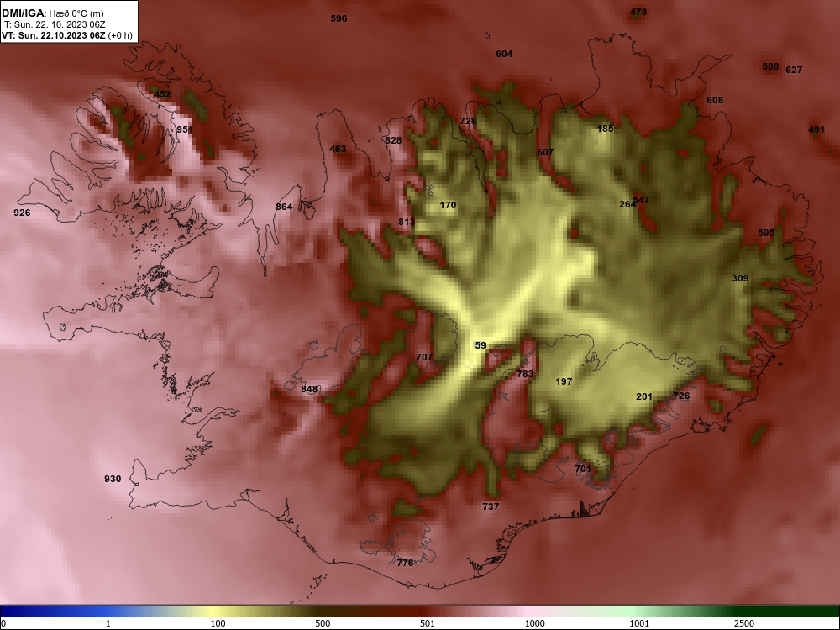Viewport: 840px width, 630px height.
Task: Click the value 595 on the east coast
Action: [767, 233]
